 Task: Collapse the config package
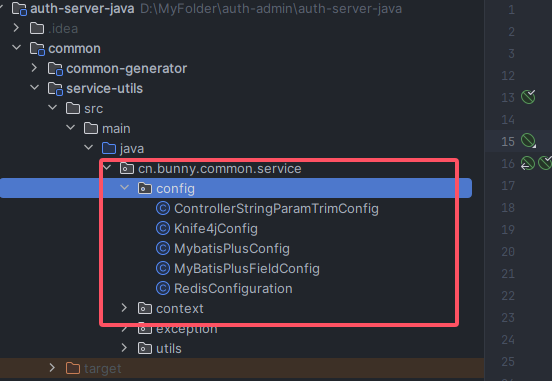point(124,188)
